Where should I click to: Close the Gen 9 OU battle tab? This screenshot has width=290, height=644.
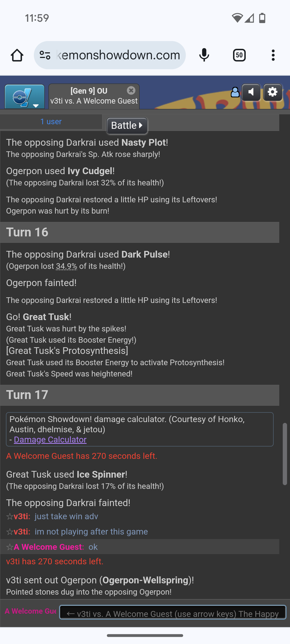[x=131, y=90]
